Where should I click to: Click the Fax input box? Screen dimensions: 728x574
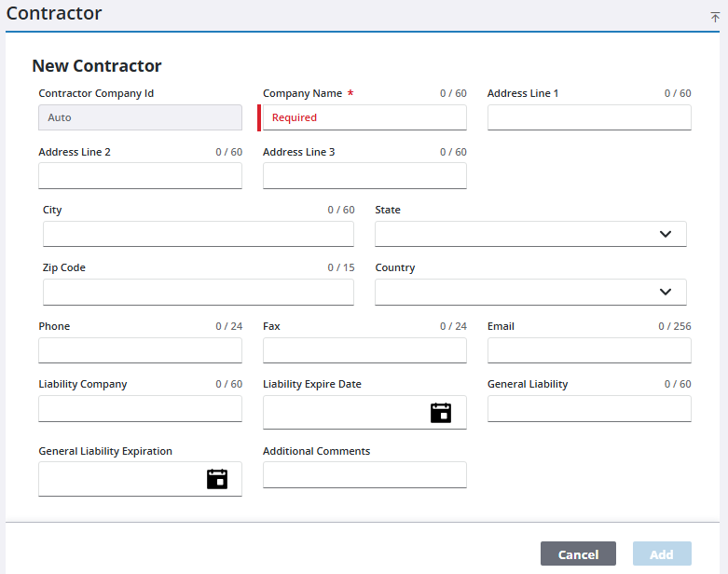[x=364, y=350]
